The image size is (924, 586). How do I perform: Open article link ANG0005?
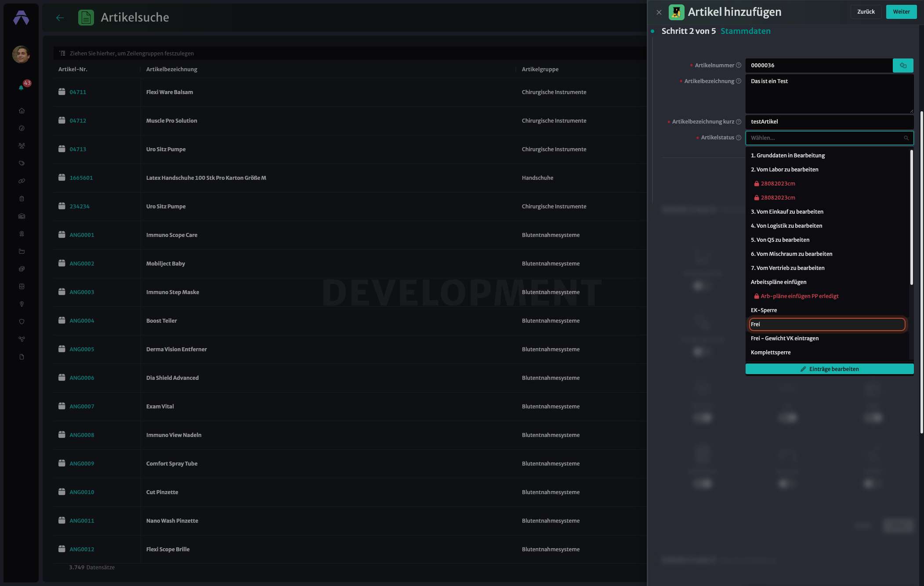pyautogui.click(x=82, y=349)
